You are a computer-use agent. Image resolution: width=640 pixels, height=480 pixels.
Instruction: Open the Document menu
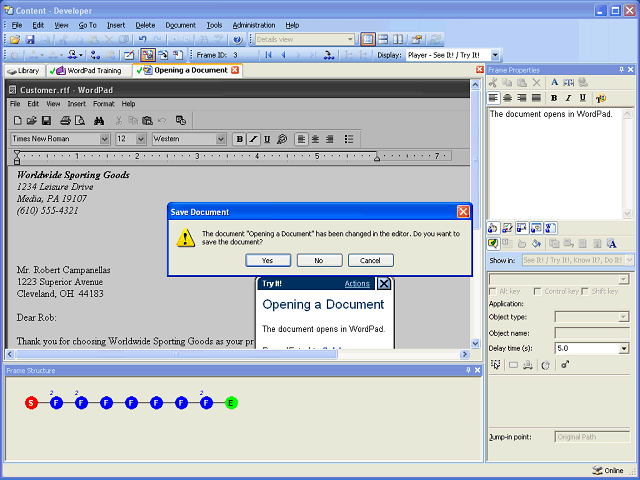pos(180,25)
